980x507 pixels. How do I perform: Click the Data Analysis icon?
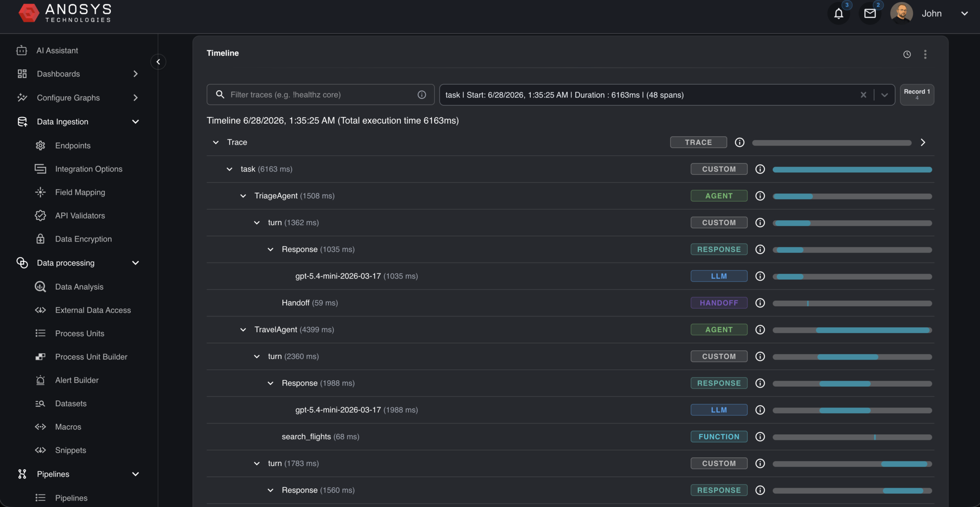[x=40, y=287]
